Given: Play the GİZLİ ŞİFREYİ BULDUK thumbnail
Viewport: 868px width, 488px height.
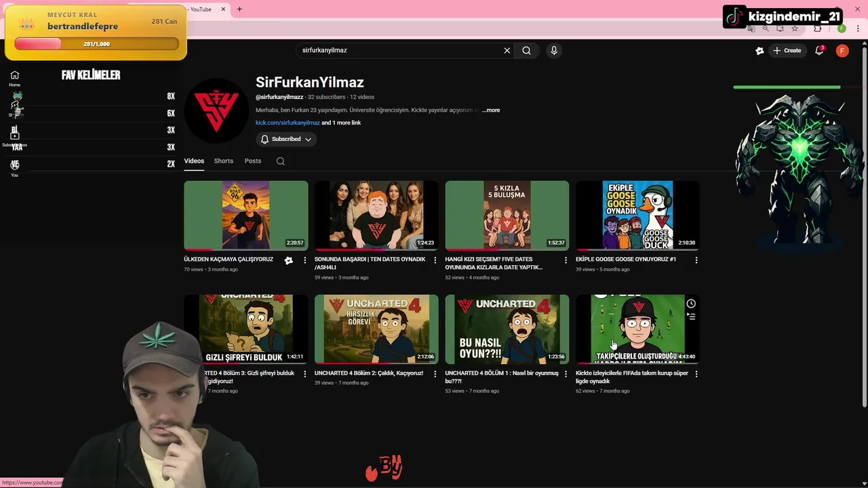Looking at the screenshot, I should click(246, 329).
